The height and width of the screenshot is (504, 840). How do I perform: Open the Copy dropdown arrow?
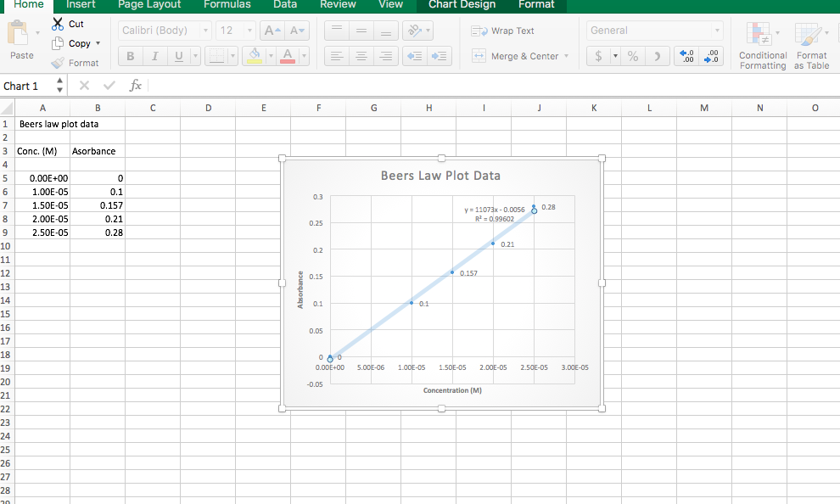(x=98, y=43)
